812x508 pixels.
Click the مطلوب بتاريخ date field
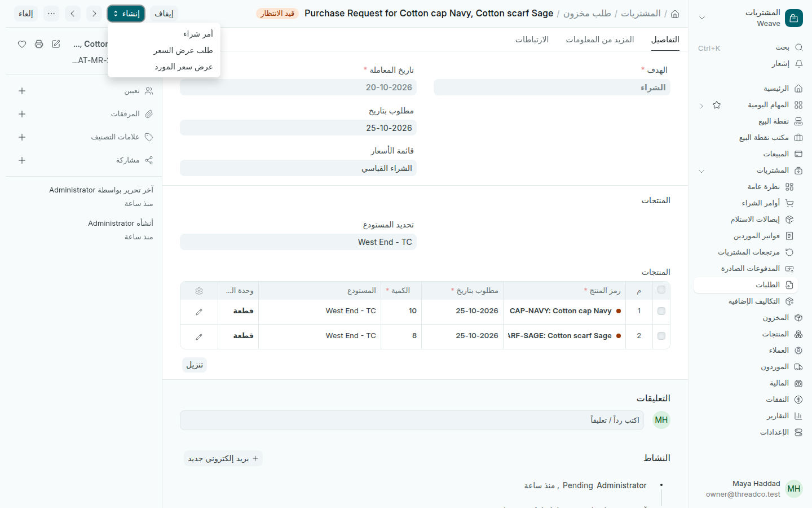[x=298, y=128]
